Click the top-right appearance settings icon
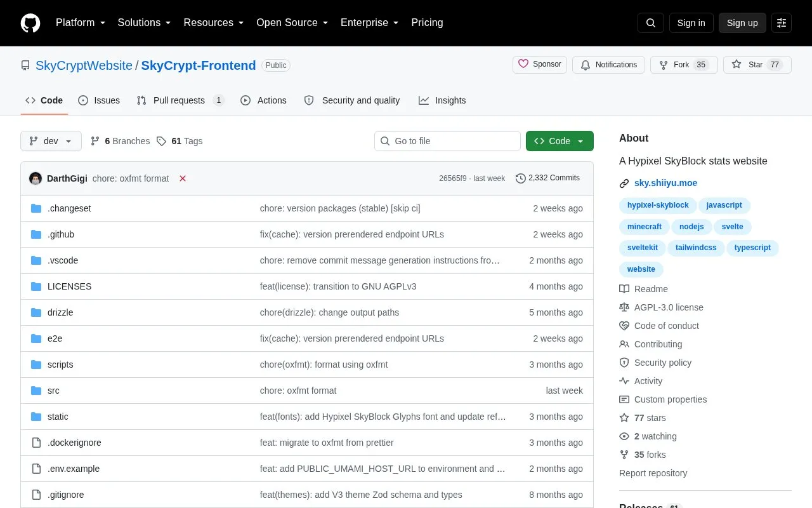This screenshot has height=508, width=812. click(x=782, y=23)
